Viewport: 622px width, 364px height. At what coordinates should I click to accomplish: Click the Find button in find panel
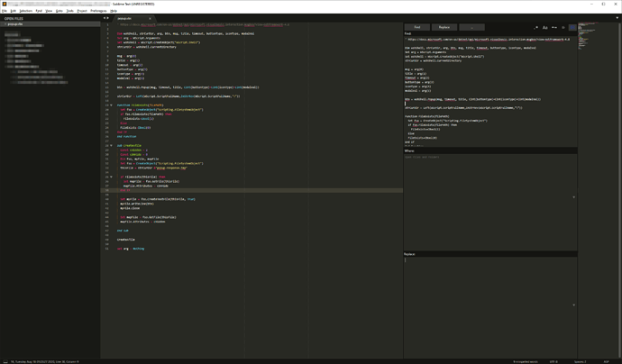(416, 27)
